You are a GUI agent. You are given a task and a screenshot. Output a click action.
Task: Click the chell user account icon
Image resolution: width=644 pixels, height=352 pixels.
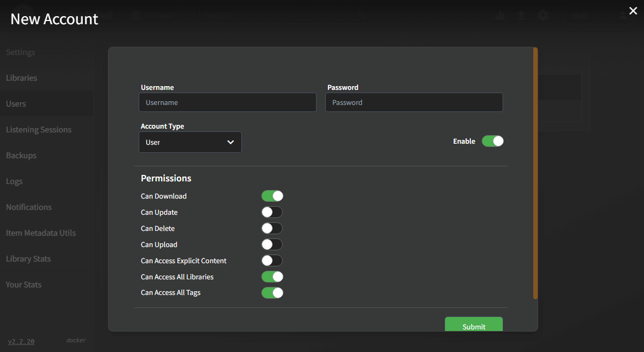click(624, 15)
